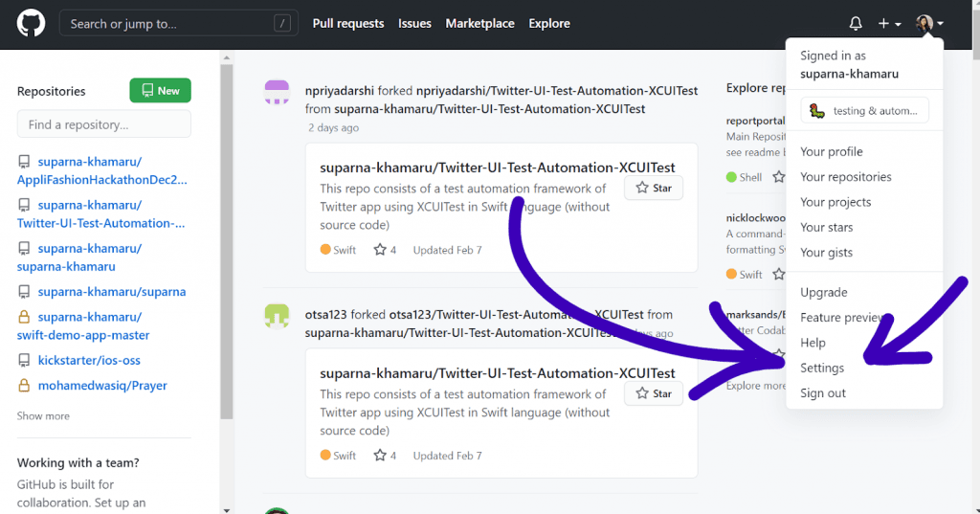The height and width of the screenshot is (514, 980).
Task: Open suparna-khamaru/AppliFashionHackathonDec2 repository link
Action: point(101,170)
